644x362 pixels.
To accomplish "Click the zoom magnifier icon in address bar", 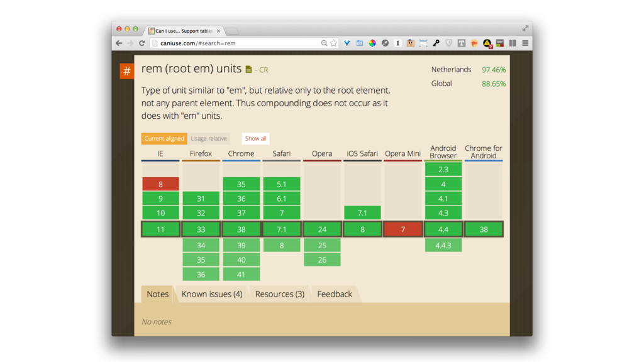I will coord(324,43).
